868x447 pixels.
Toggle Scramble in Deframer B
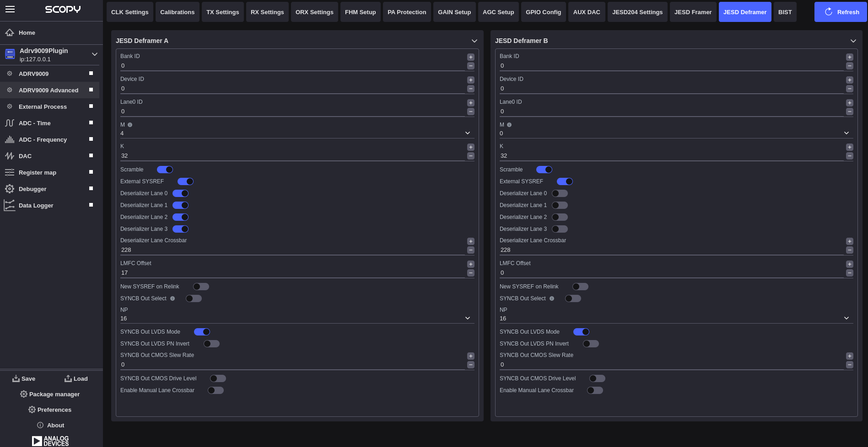(x=544, y=170)
